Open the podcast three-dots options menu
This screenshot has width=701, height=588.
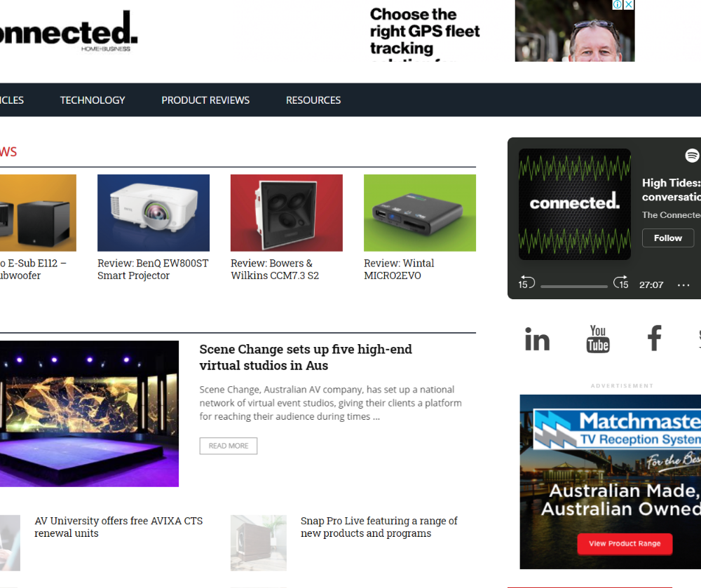pos(683,285)
